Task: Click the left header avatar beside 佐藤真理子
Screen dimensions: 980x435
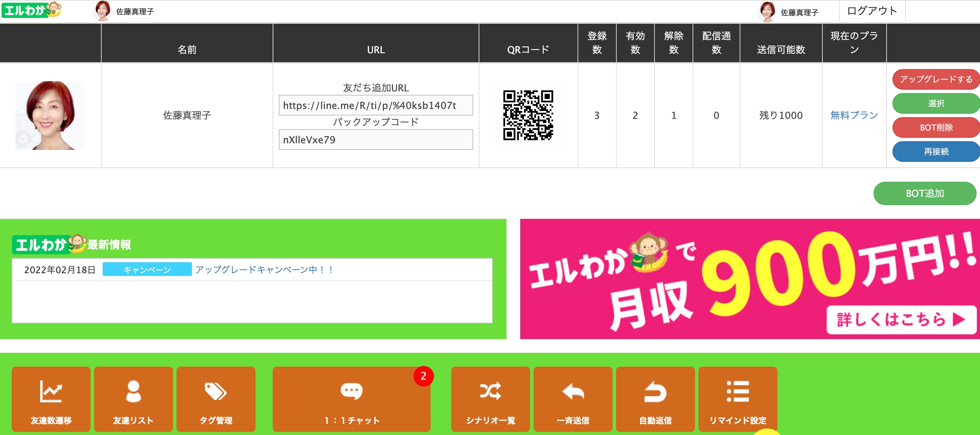Action: coord(102,11)
